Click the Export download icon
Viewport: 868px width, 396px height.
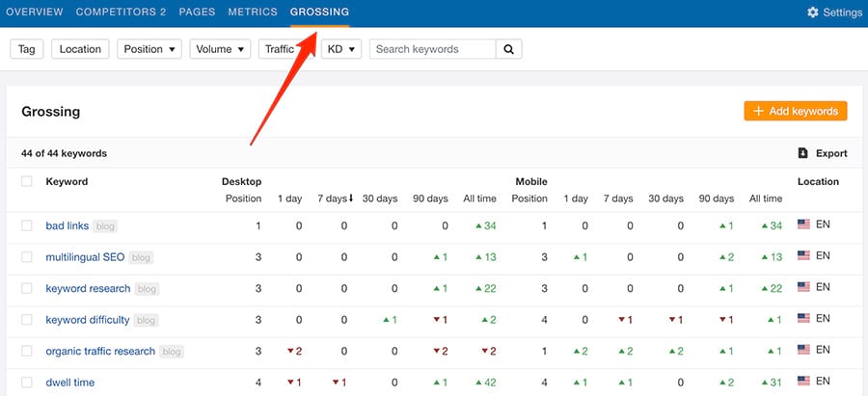[x=802, y=153]
